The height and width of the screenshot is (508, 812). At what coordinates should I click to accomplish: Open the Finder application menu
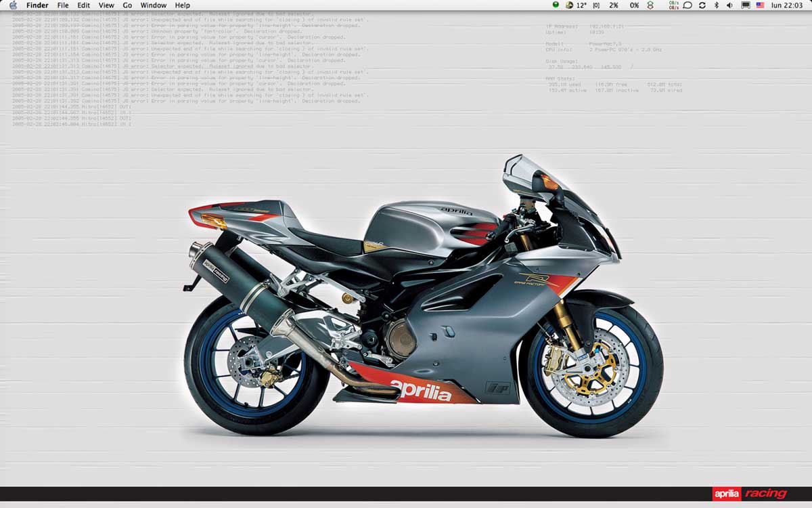click(x=37, y=5)
